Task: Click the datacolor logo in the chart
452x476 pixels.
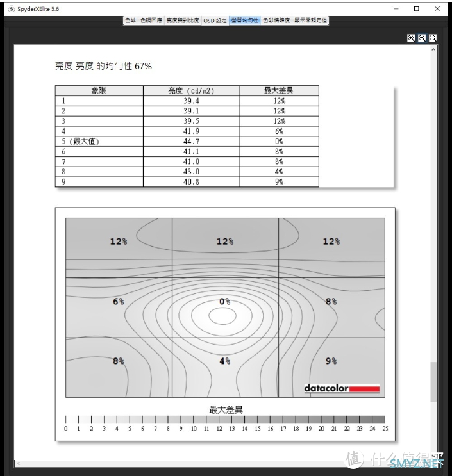Action: [x=342, y=388]
